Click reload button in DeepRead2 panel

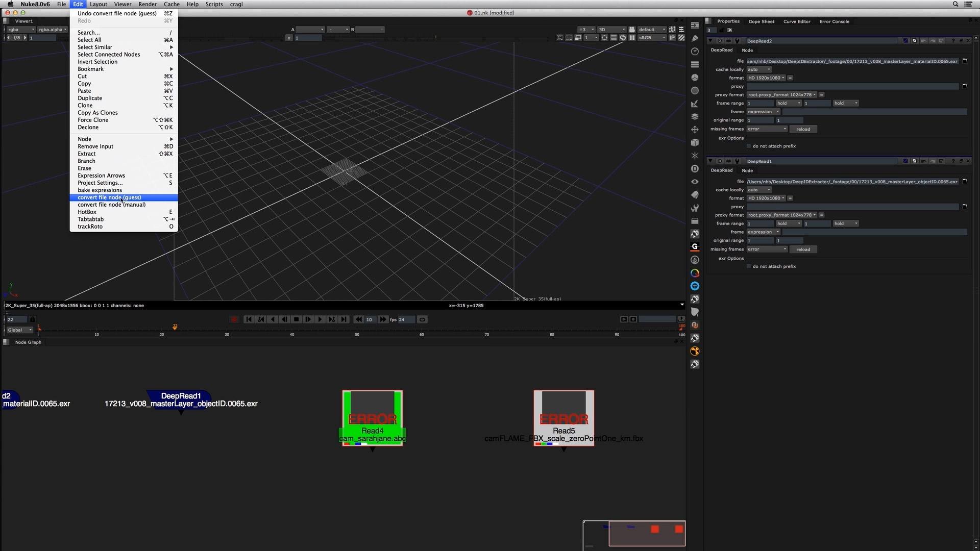point(803,129)
